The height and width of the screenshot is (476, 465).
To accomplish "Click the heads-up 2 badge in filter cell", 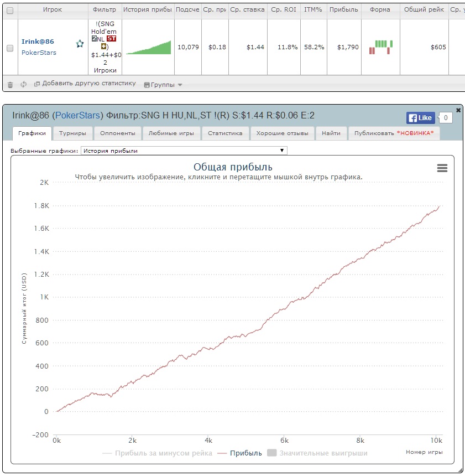I will coord(94,39).
